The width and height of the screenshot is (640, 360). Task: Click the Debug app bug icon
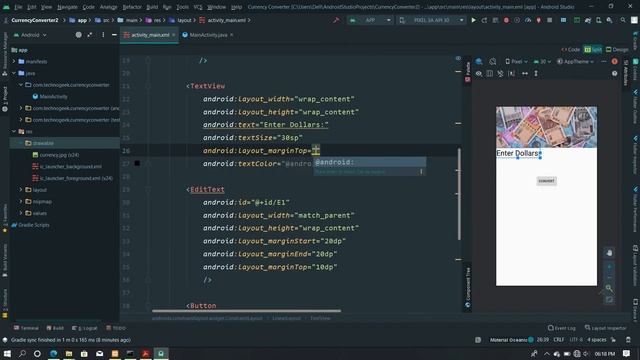506,20
